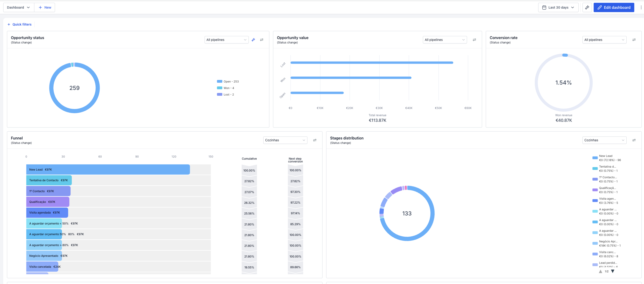Click the 1.54% conversion rate value

(563, 83)
